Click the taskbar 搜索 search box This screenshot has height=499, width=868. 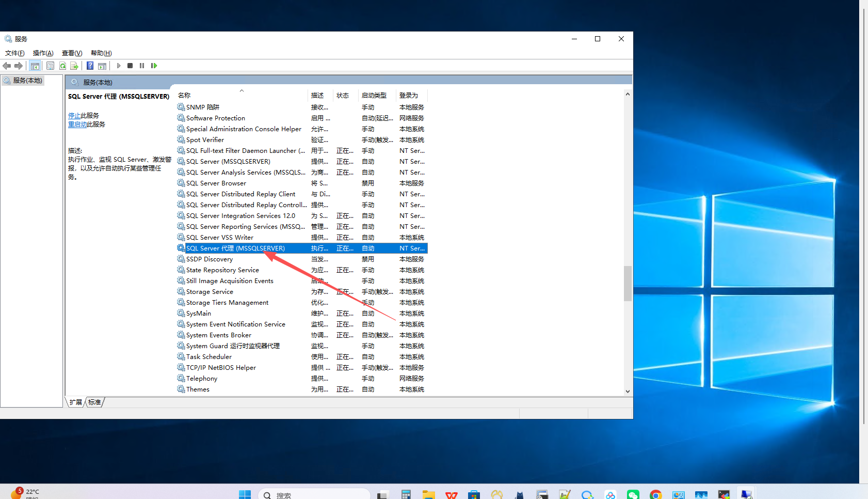click(x=314, y=495)
